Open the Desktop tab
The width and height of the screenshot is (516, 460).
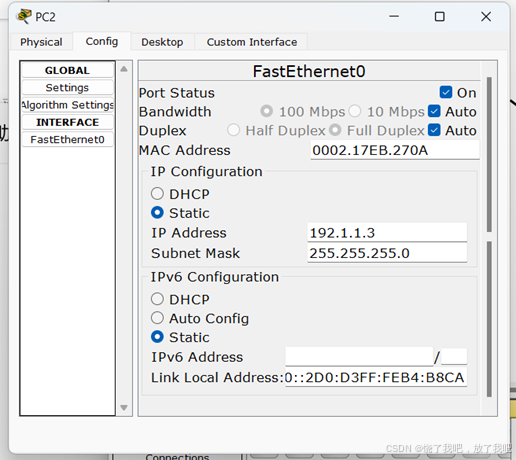pos(162,42)
